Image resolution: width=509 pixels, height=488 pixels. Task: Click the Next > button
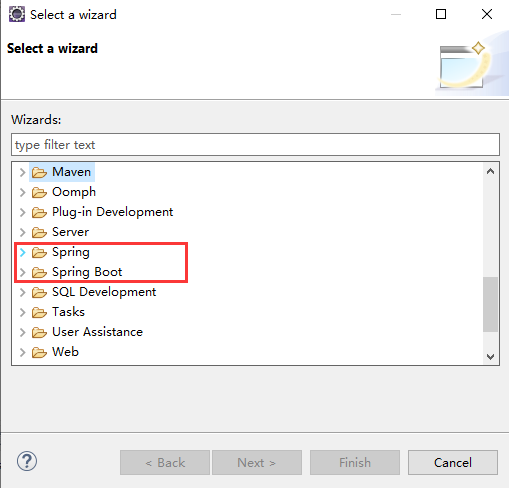pyautogui.click(x=257, y=463)
